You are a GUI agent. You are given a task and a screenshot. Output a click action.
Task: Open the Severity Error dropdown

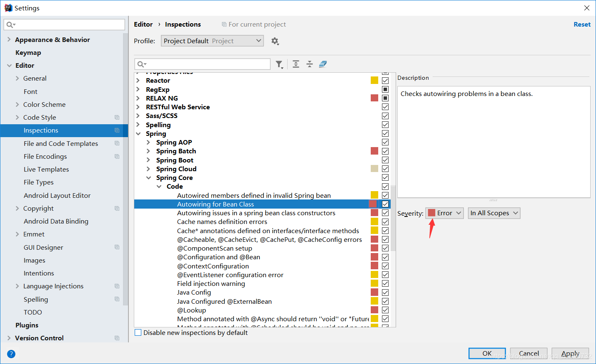[444, 213]
